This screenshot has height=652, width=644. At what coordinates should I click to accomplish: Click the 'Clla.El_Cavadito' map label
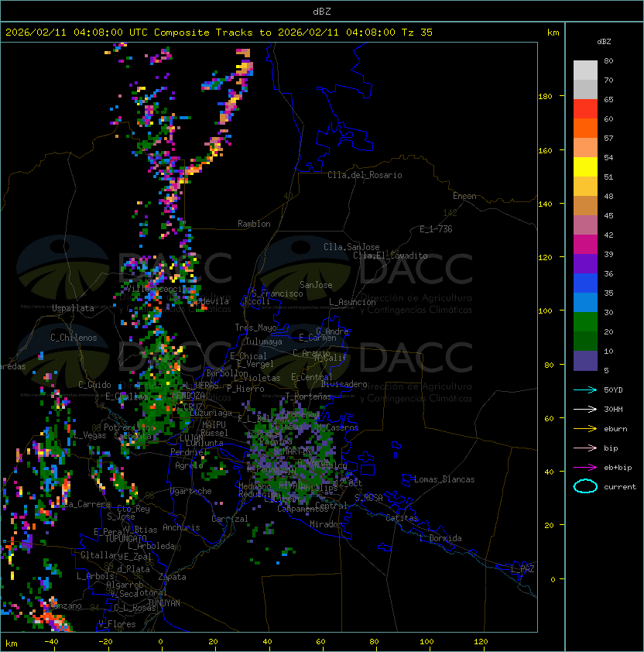[x=390, y=256]
